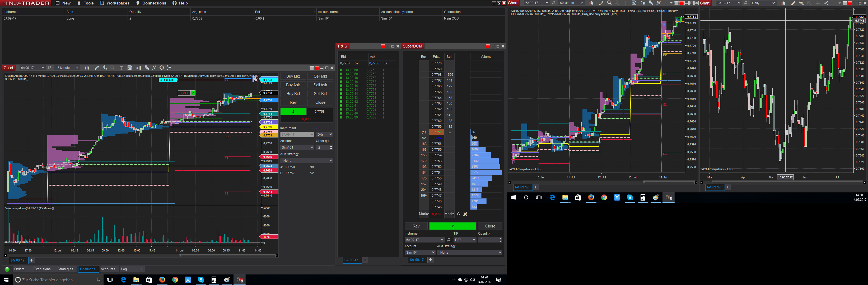Screen dimensions: 868x285
Task: Zoom in on the Daily chart
Action: (801, 3)
